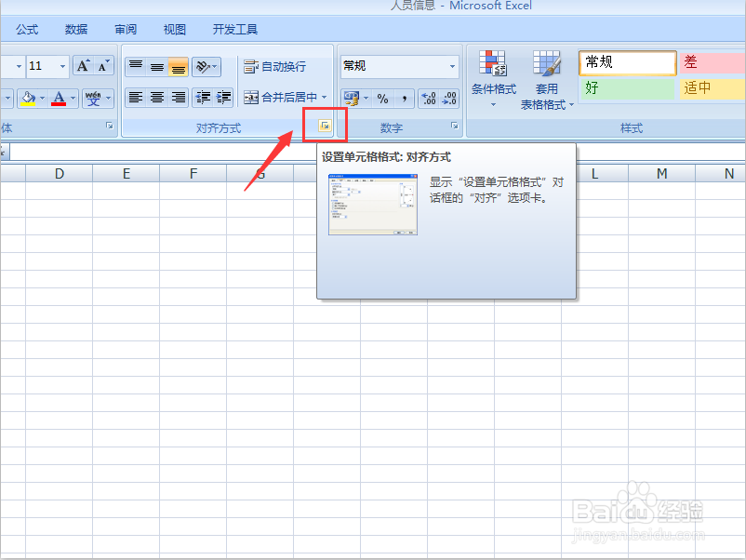Switch to 公式 tab
The height and width of the screenshot is (560, 746).
27,30
